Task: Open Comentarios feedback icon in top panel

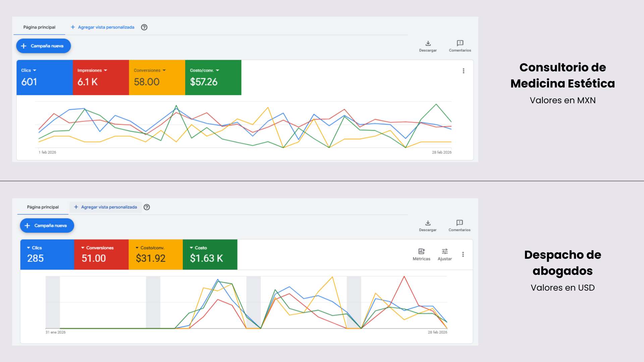Action: click(460, 43)
